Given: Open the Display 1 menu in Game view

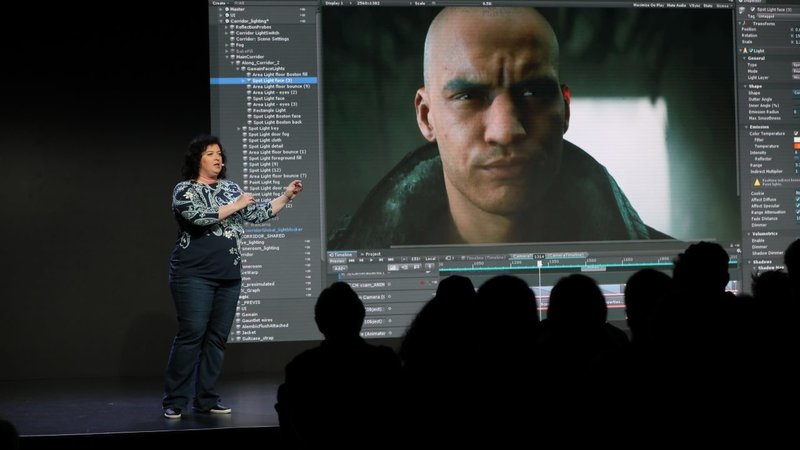Looking at the screenshot, I should (x=337, y=3).
